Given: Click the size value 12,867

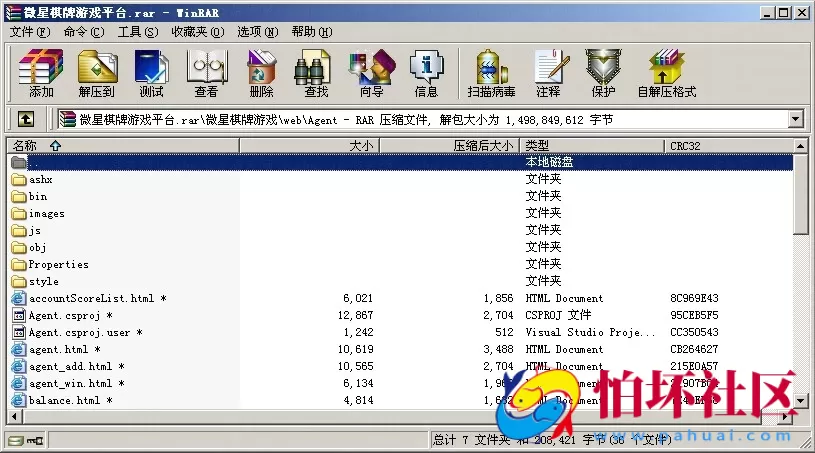Looking at the screenshot, I should [356, 315].
